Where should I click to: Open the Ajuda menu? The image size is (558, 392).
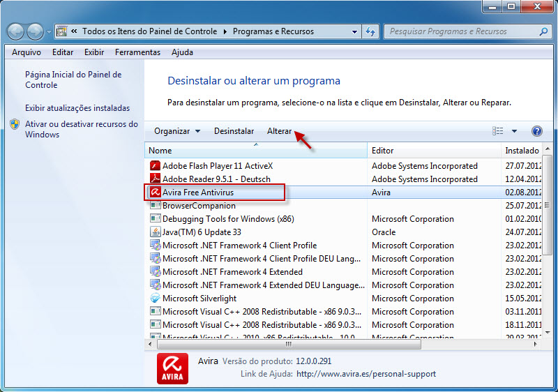[x=182, y=52]
